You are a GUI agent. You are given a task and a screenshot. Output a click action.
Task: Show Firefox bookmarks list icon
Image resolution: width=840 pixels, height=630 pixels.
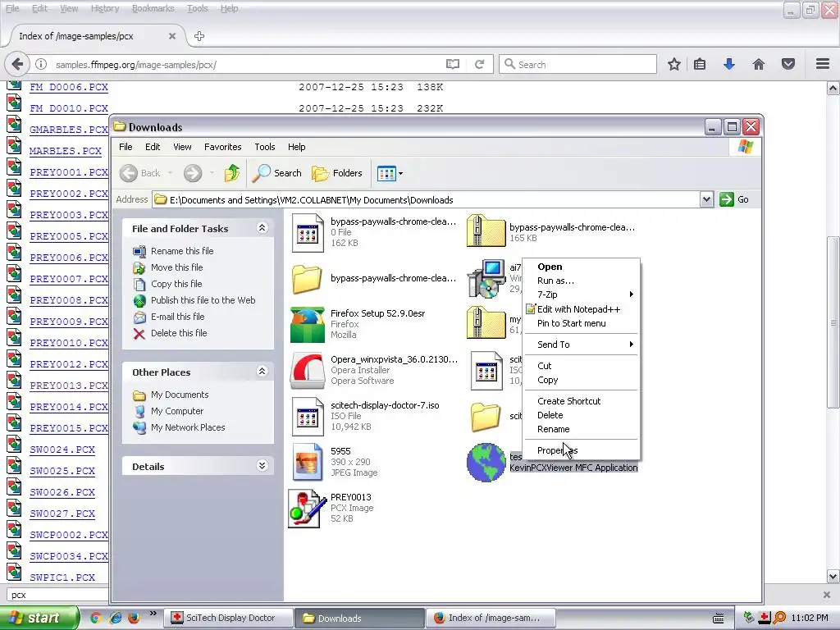tap(700, 64)
